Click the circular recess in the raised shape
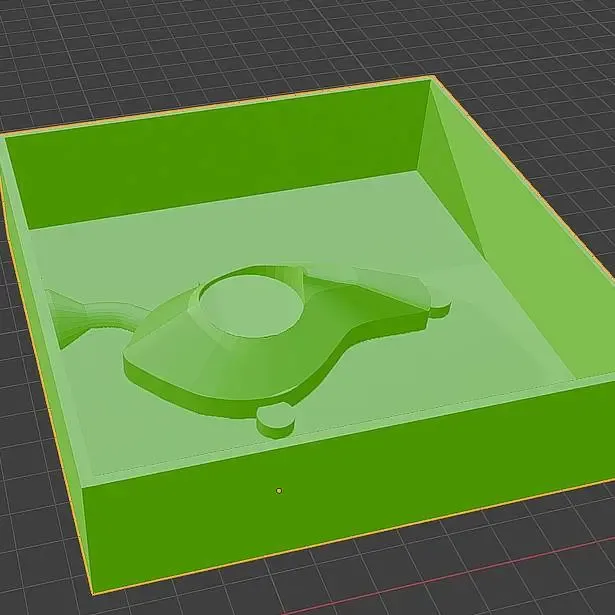615x615 pixels. (251, 306)
